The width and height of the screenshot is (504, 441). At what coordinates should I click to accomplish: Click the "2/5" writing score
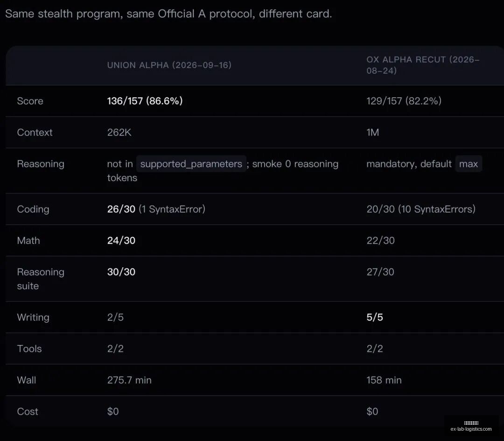click(115, 318)
